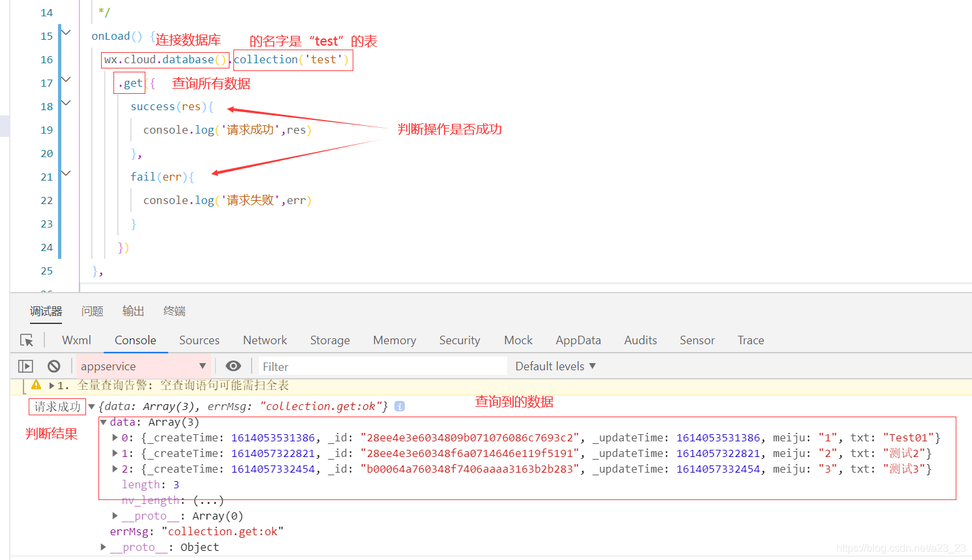Collapse the code fold at line 15
Screen dimensions: 972x560
(x=66, y=32)
